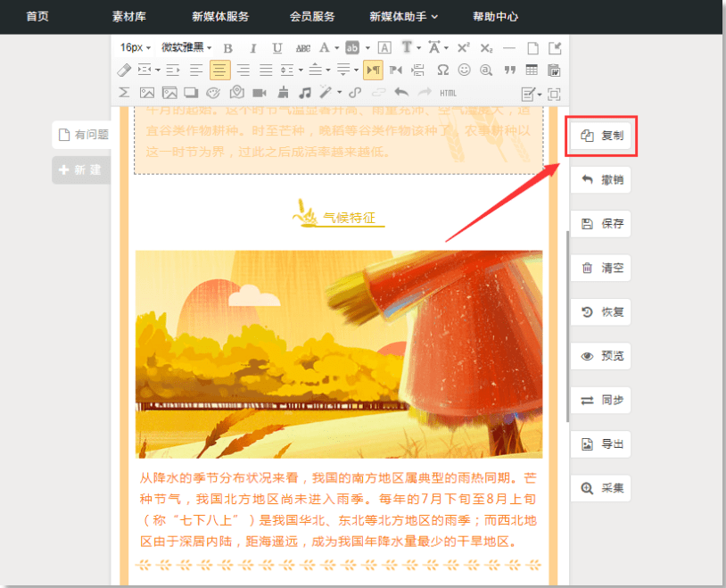The width and height of the screenshot is (726, 588).
Task: Toggle fullscreen editor mode
Action: 554,94
